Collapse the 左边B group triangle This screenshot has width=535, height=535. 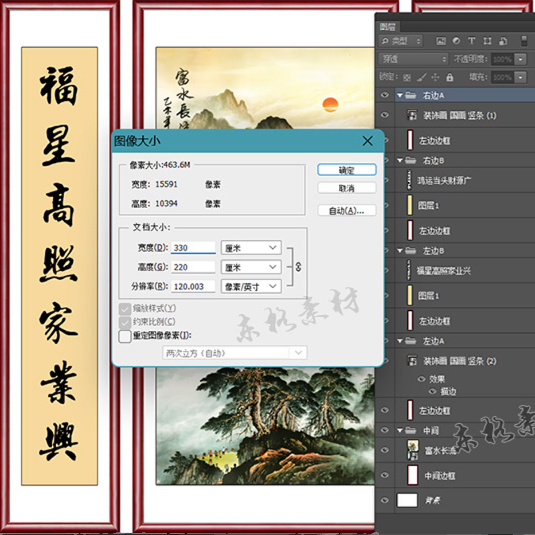point(400,251)
